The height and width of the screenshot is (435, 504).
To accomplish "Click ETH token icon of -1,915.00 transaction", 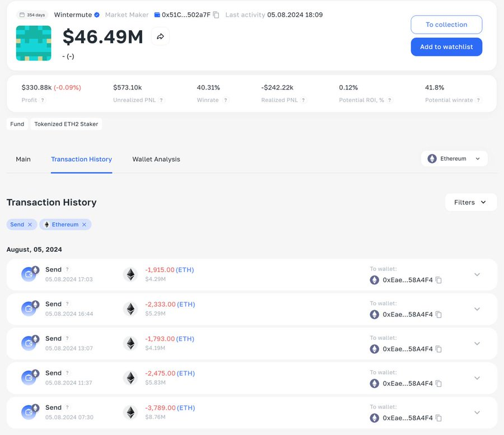I will click(130, 275).
